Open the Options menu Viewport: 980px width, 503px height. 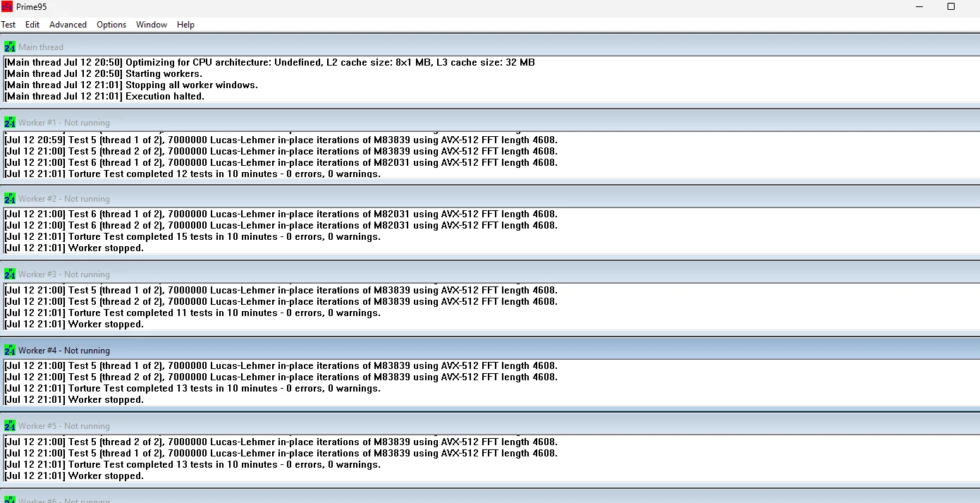(111, 25)
